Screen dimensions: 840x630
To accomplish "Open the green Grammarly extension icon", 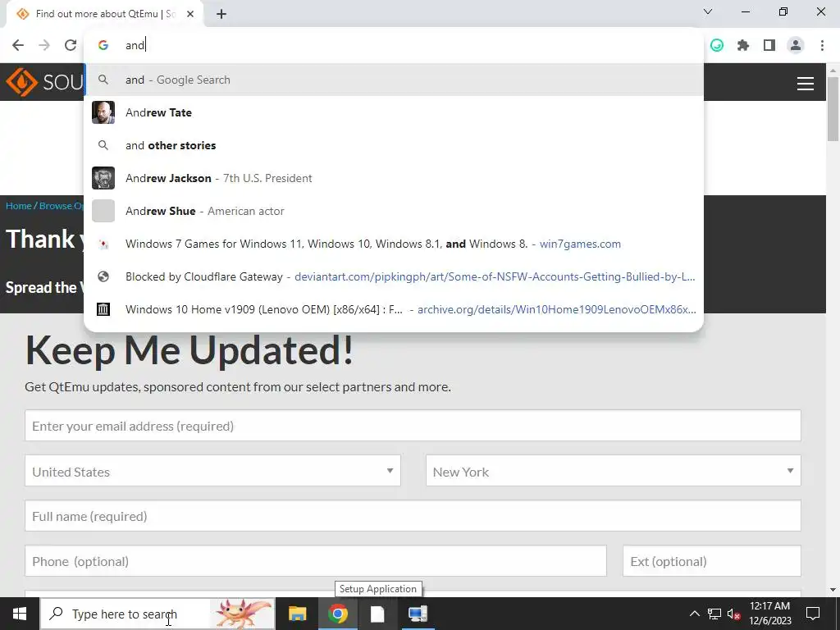I will [x=717, y=46].
